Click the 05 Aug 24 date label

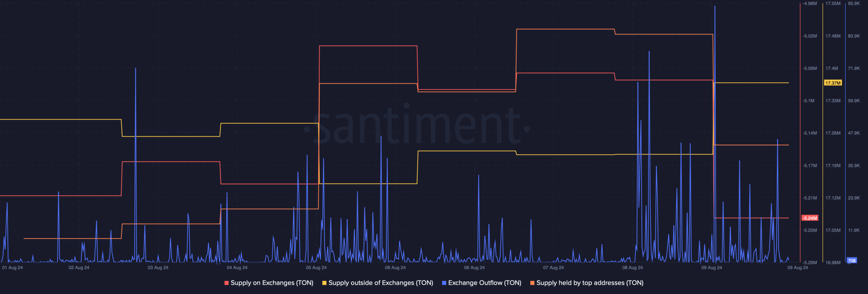(316, 268)
